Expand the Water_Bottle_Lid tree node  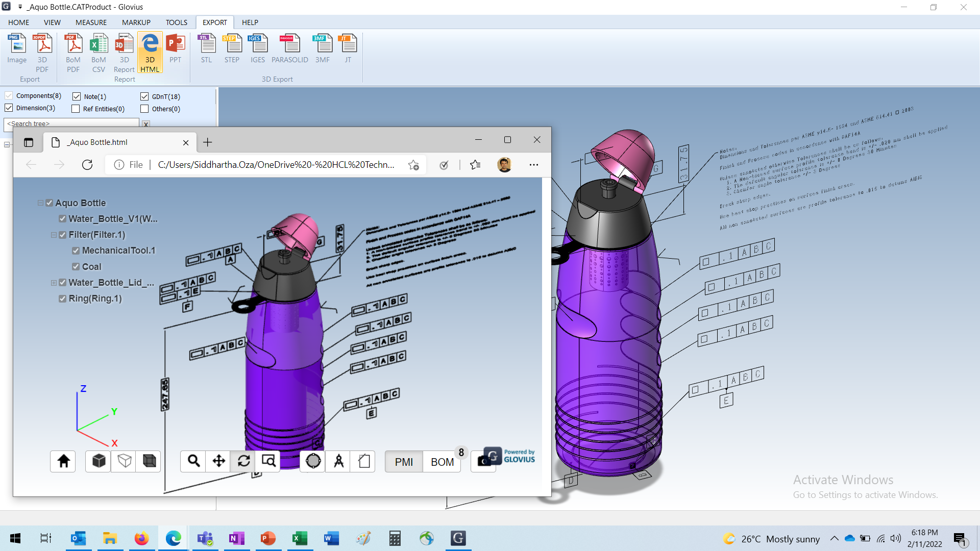click(x=54, y=282)
